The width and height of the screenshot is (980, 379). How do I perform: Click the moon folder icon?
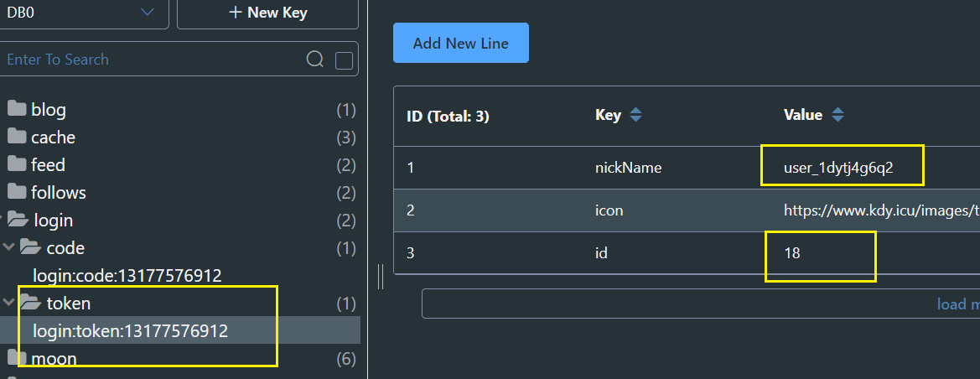(x=17, y=359)
